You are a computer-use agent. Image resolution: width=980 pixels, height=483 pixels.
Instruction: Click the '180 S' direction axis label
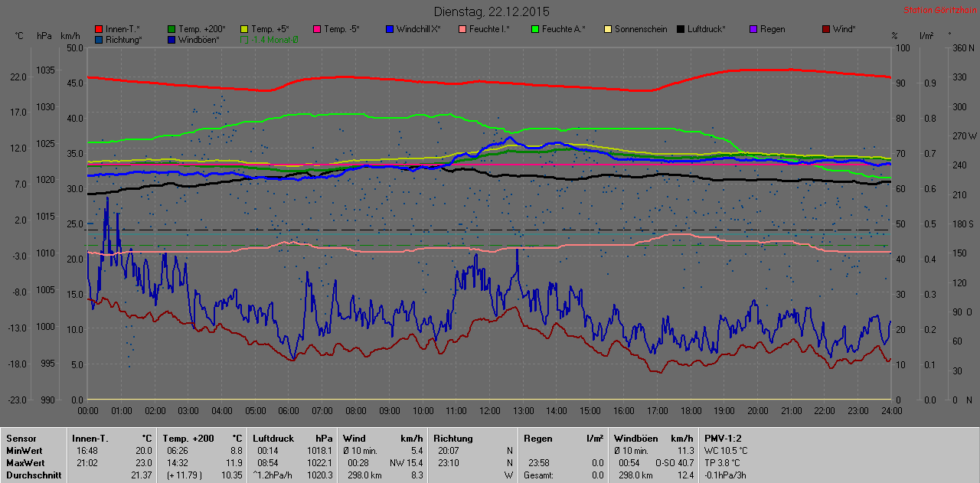tap(962, 224)
